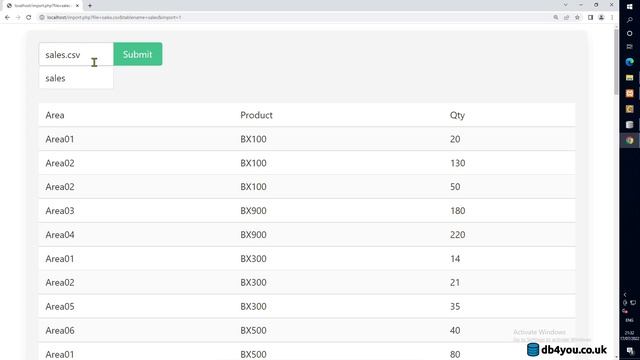The image size is (640, 360).
Task: Click the browser back arrow
Action: pos(7,18)
